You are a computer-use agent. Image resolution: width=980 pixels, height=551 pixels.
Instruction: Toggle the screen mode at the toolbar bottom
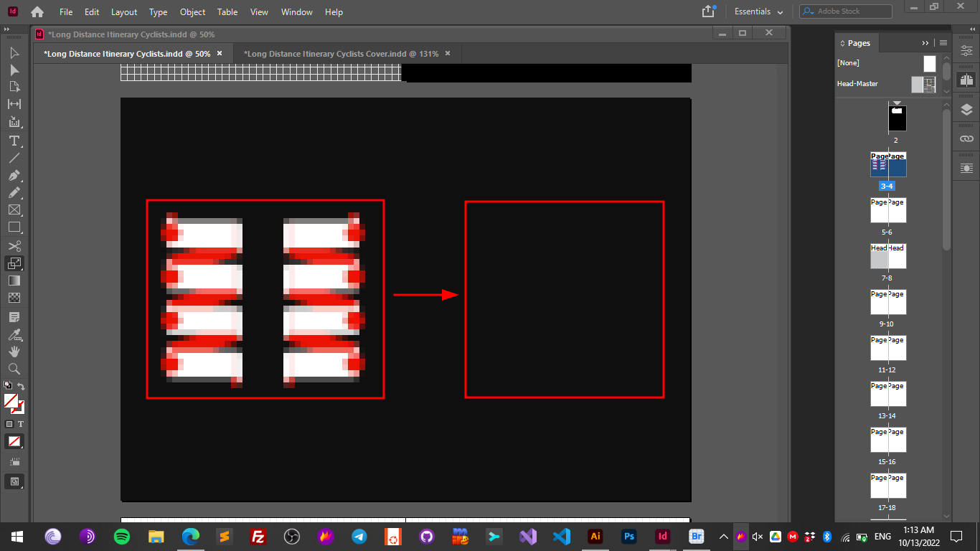14,481
